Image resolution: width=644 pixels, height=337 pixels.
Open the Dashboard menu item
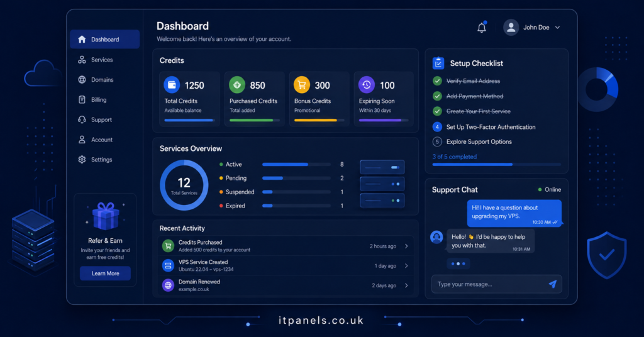(x=105, y=40)
